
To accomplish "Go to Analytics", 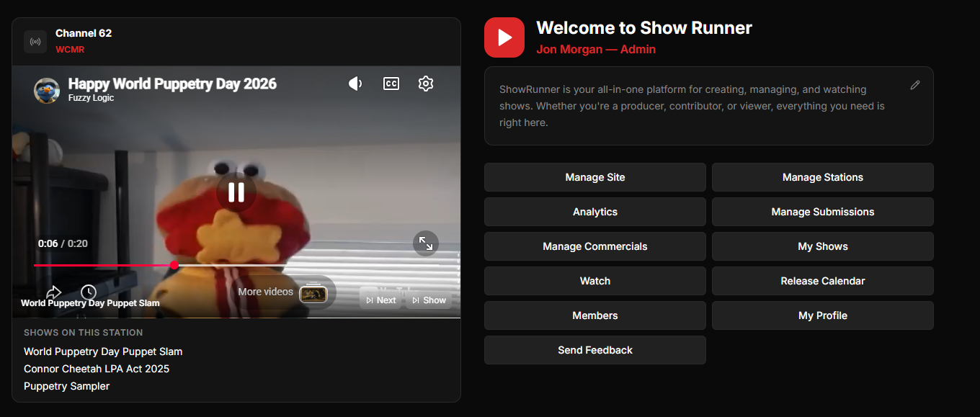I will tap(594, 212).
